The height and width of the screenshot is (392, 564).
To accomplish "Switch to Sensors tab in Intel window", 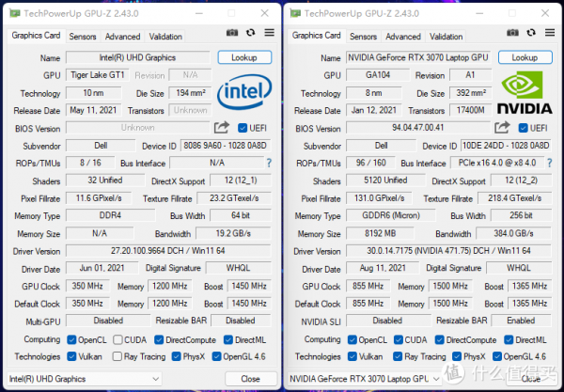I will (x=83, y=37).
